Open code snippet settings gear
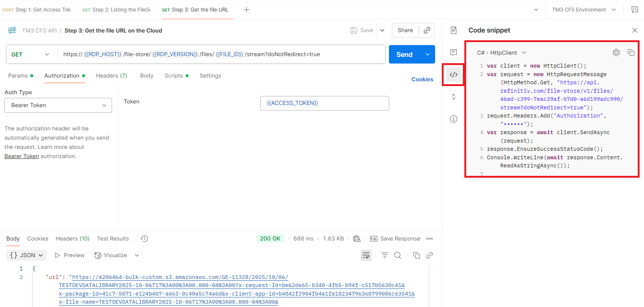644x307 pixels. [616, 52]
